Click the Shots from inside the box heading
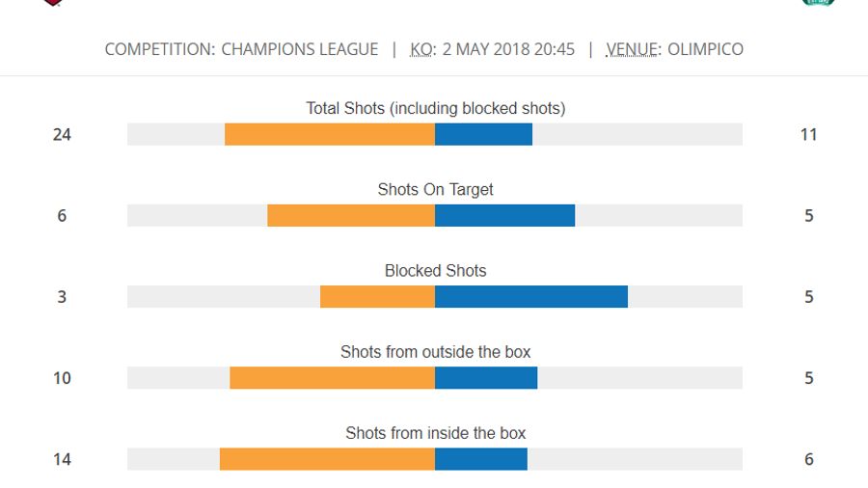Screen dimensions: 868x488 [x=435, y=433]
